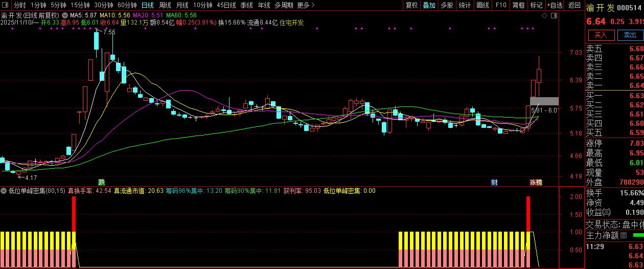Expand the 更多 periods menu

tap(306, 5)
